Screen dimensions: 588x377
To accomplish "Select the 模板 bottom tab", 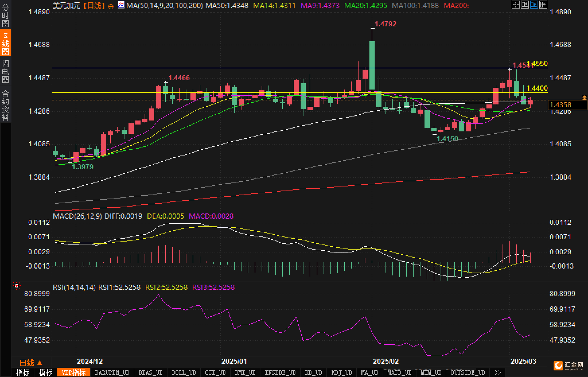I will [46, 372].
